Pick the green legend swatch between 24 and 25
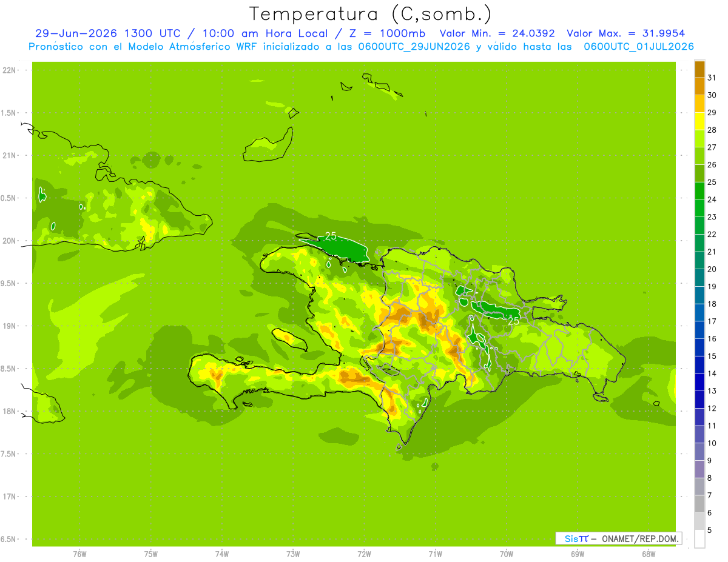This screenshot has height=562, width=728. pos(699,190)
